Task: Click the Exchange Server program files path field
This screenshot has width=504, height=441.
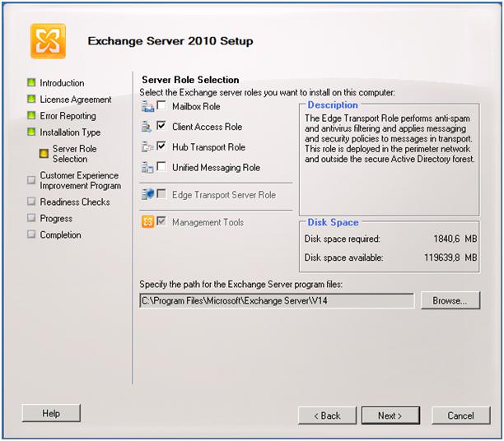Action: [x=277, y=300]
